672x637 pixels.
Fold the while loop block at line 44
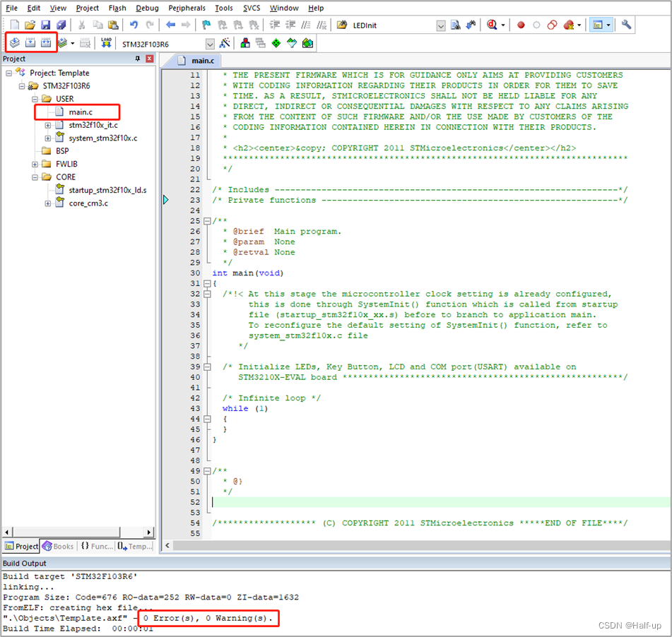pos(207,419)
